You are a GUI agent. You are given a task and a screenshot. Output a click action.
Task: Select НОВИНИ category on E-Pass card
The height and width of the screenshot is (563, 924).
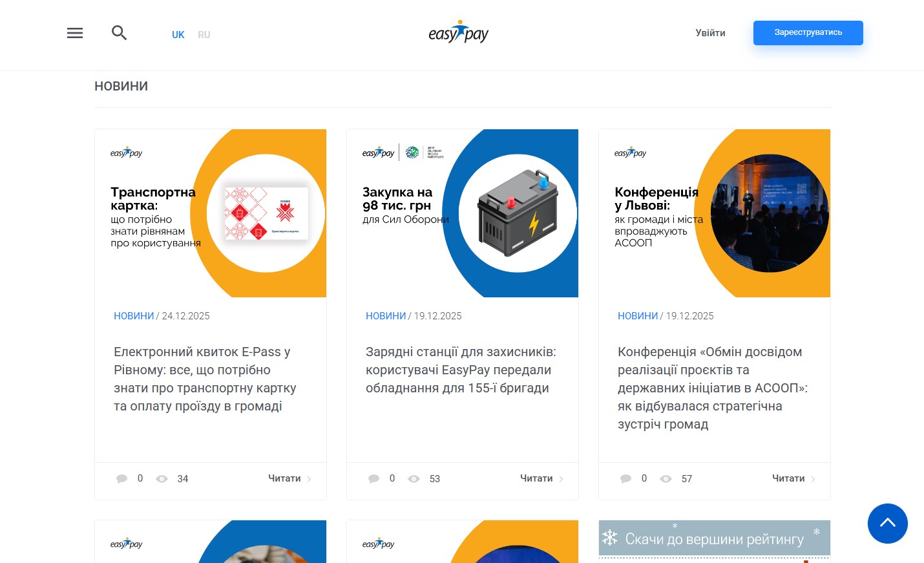134,316
